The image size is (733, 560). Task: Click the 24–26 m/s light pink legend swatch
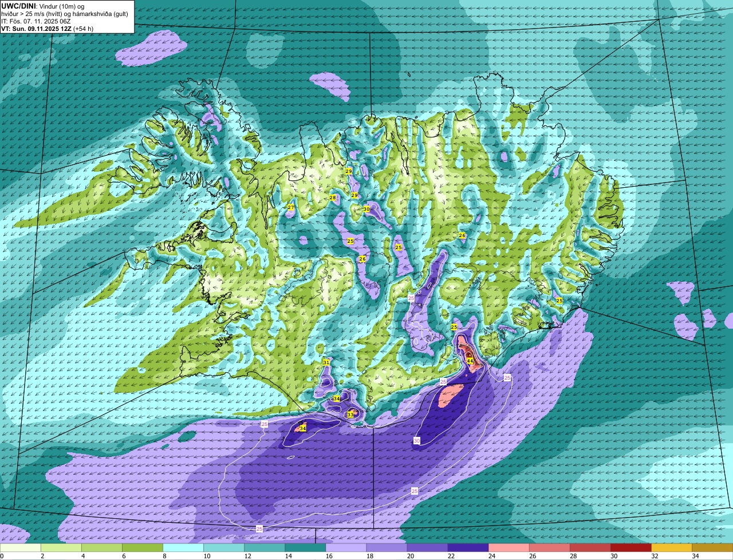click(509, 548)
